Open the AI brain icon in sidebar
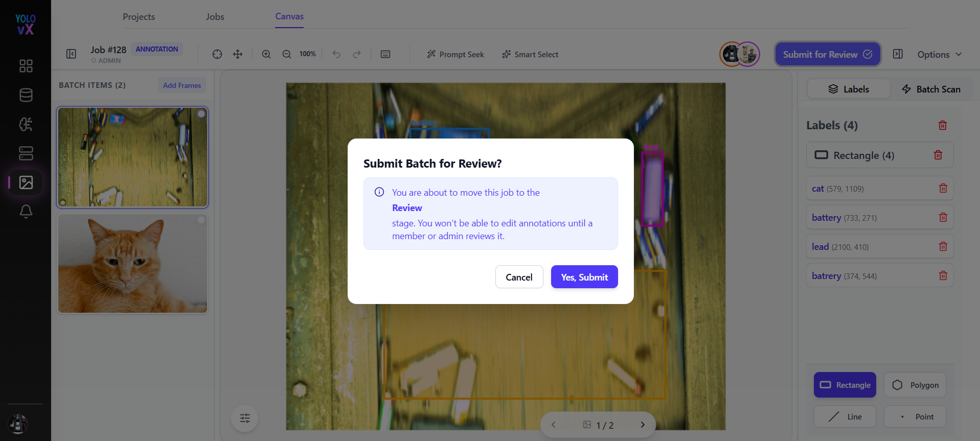980x441 pixels. tap(26, 124)
